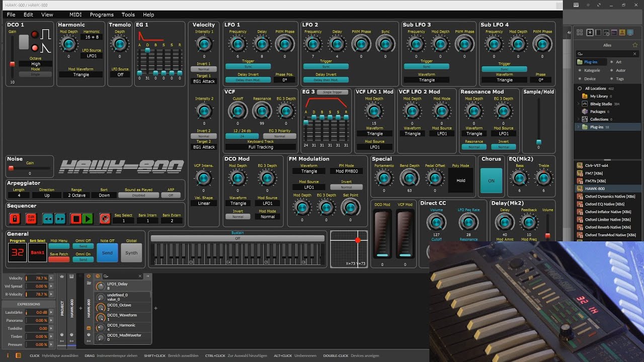This screenshot has width=644, height=362.
Task: Click the piano keys icon above HAWK-800 track strip
Action: (x=71, y=276)
